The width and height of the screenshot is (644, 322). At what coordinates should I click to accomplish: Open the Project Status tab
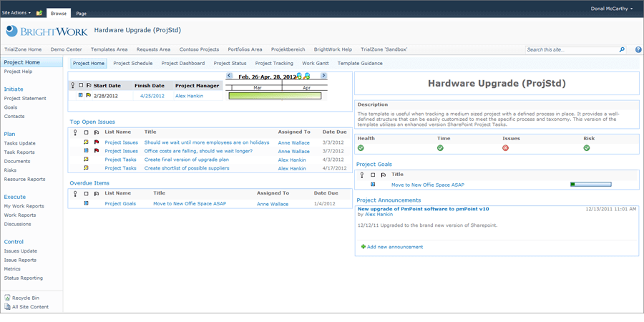click(x=230, y=63)
